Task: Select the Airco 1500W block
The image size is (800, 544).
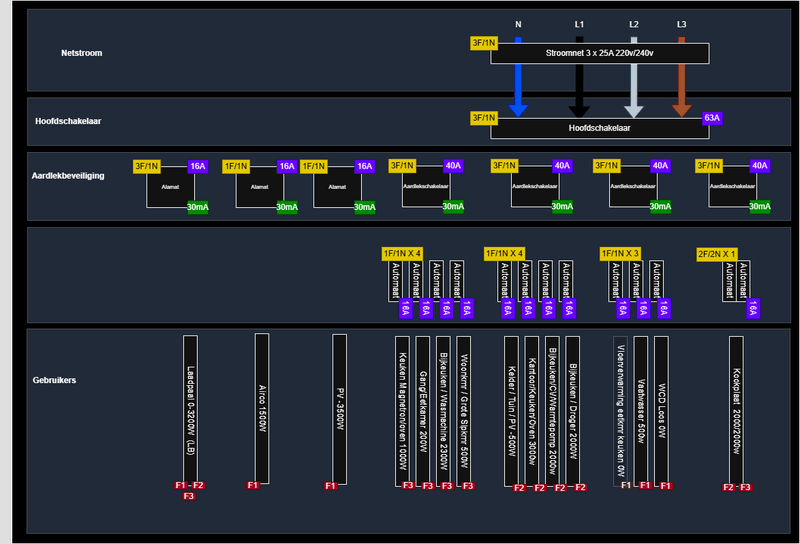Action: [262, 408]
